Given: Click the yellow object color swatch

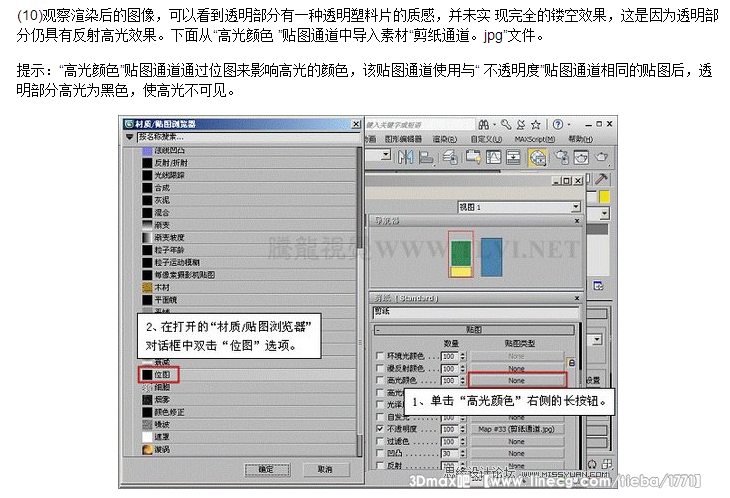Looking at the screenshot, I should tap(604, 196).
